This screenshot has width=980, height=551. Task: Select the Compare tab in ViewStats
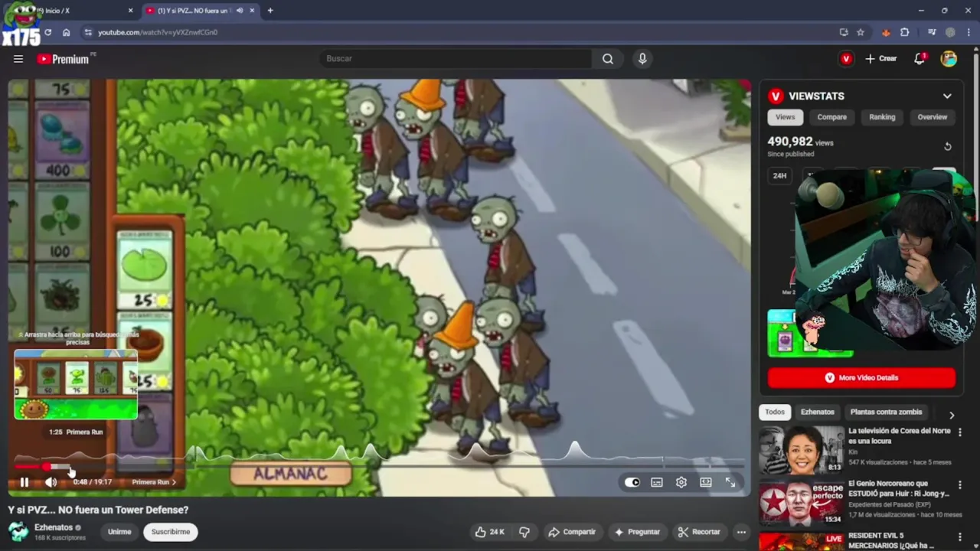(x=831, y=117)
